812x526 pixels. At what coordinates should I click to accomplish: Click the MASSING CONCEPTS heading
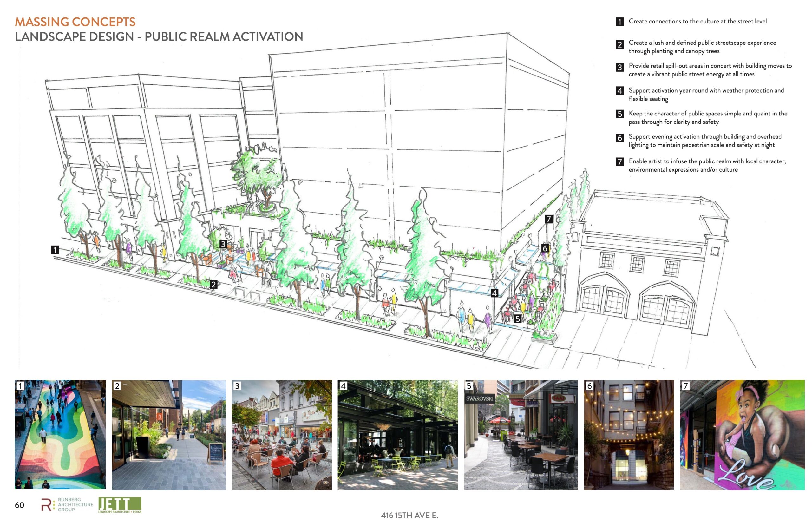[x=75, y=22]
